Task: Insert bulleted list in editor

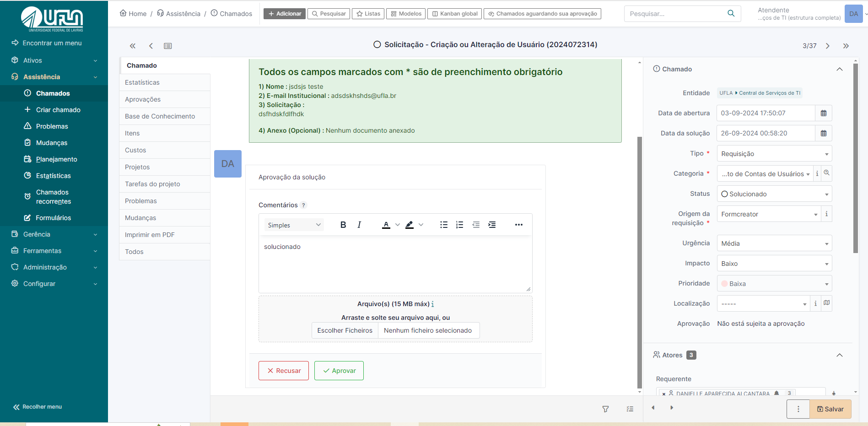Action: [x=444, y=225]
